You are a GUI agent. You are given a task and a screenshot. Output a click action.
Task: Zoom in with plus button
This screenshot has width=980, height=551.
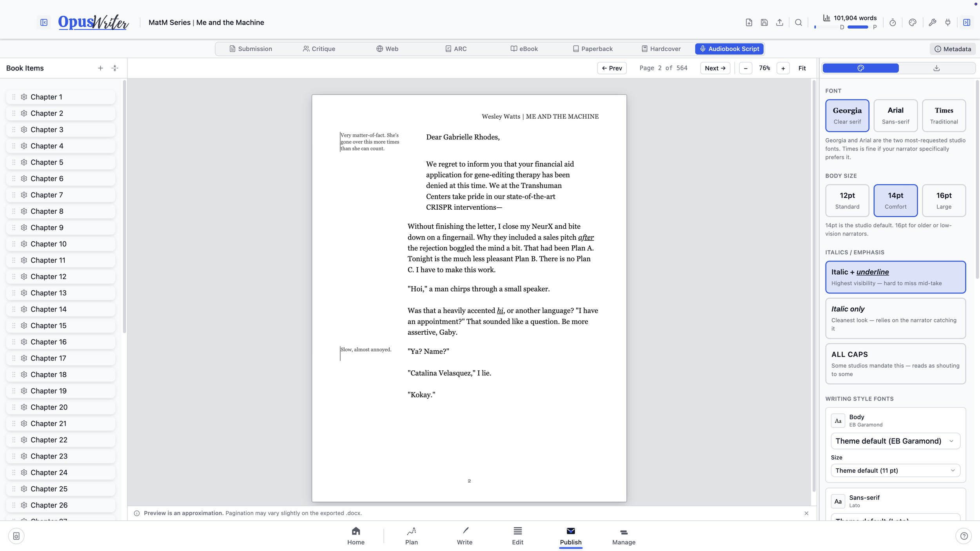(x=783, y=68)
